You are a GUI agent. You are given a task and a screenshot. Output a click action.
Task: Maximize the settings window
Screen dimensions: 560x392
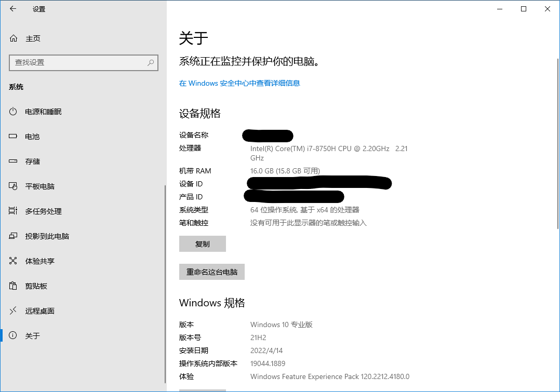tap(524, 9)
